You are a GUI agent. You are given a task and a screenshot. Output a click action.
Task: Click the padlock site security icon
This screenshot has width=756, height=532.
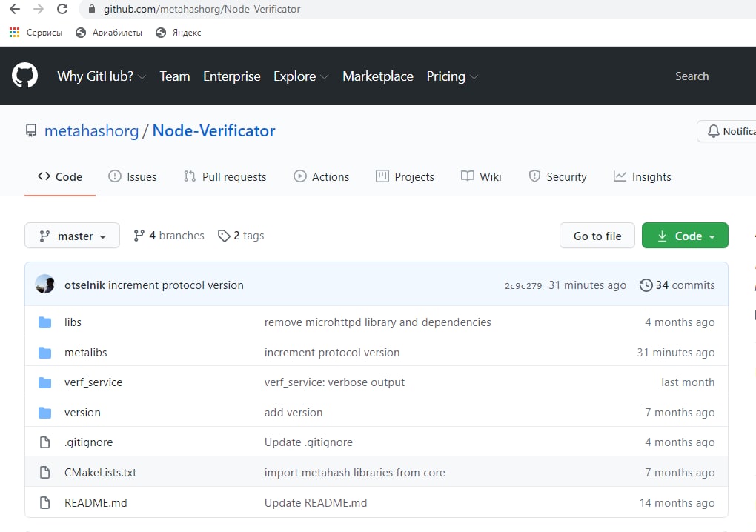[92, 9]
